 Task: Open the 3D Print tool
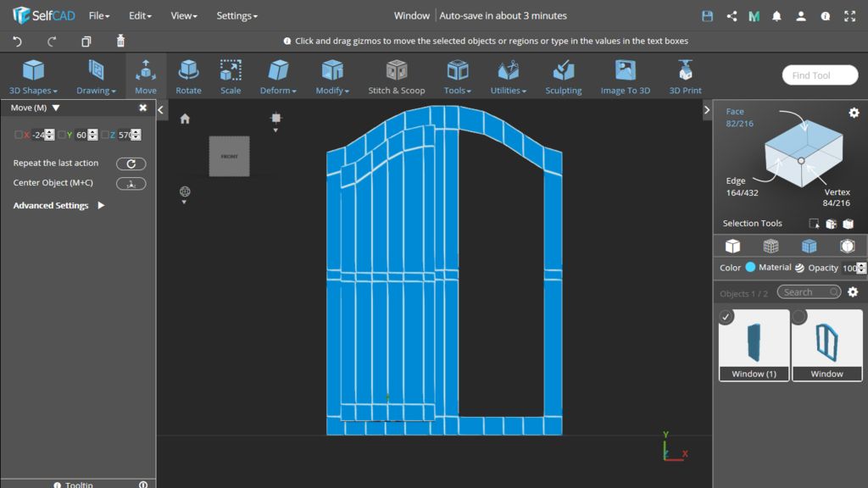pos(685,76)
